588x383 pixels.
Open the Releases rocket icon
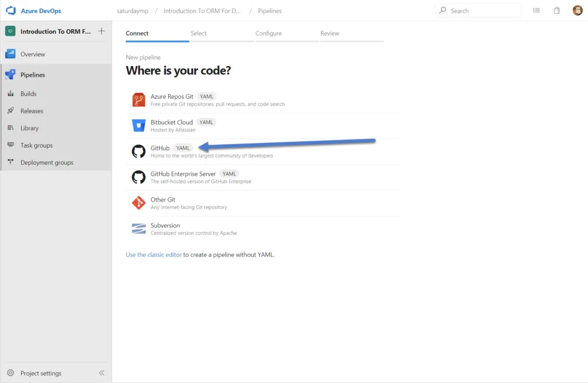tap(10, 111)
